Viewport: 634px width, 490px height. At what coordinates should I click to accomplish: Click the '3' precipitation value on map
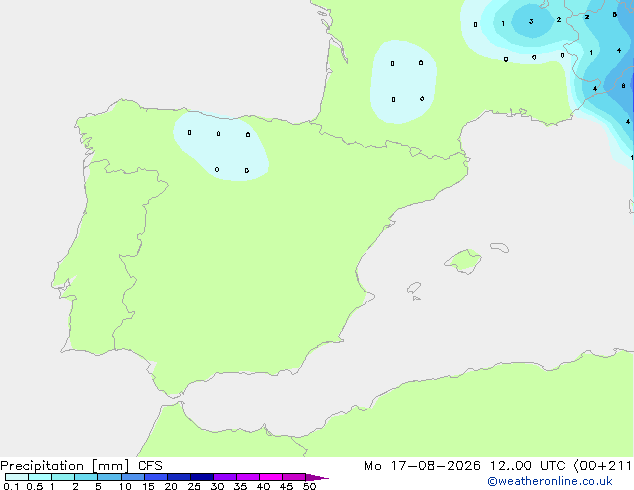click(x=531, y=21)
